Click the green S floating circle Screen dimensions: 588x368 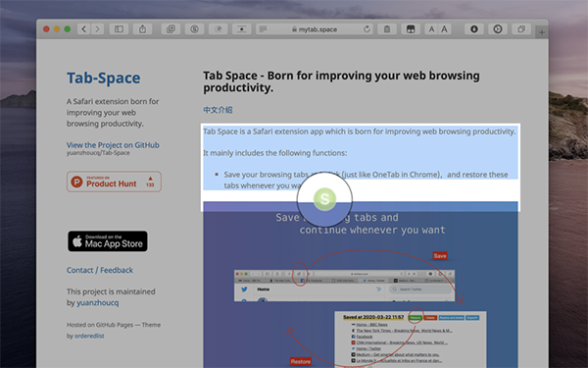pos(324,199)
